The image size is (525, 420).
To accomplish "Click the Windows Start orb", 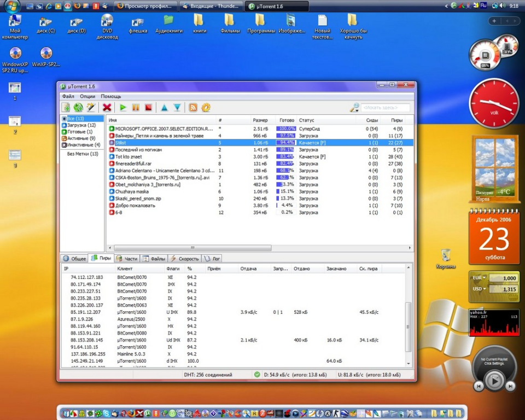I will 13,5.
